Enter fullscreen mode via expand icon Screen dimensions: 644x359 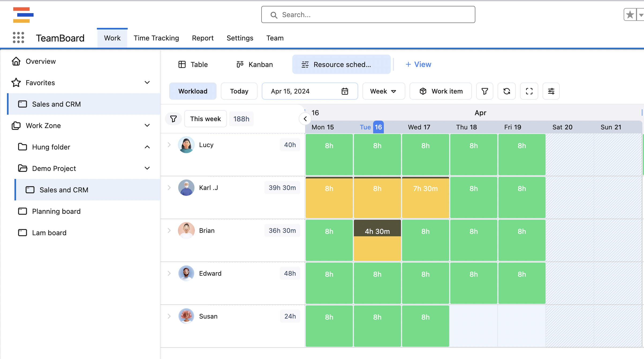pos(529,91)
